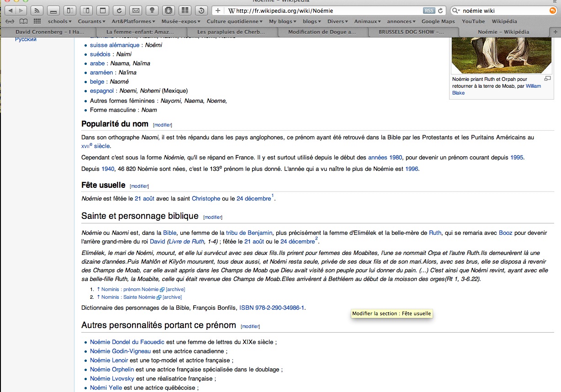This screenshot has width=561, height=392.
Task: Open the Culture quotidienne bookmarks folder
Action: tap(234, 21)
